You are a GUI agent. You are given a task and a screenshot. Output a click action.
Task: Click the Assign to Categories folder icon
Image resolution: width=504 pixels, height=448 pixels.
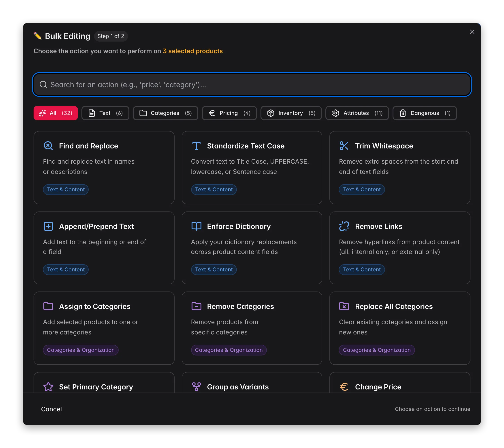coord(48,306)
